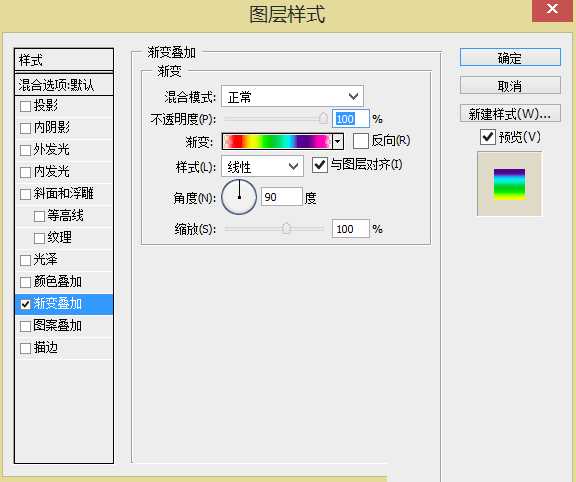Image resolution: width=576 pixels, height=482 pixels.
Task: Tick the 内发光 inner glow checkbox
Action: (25, 172)
